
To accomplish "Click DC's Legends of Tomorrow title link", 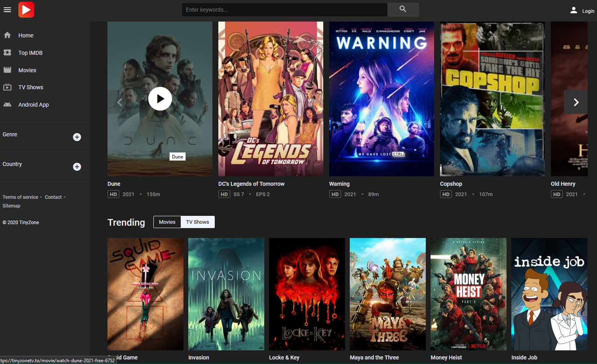I will coord(251,184).
